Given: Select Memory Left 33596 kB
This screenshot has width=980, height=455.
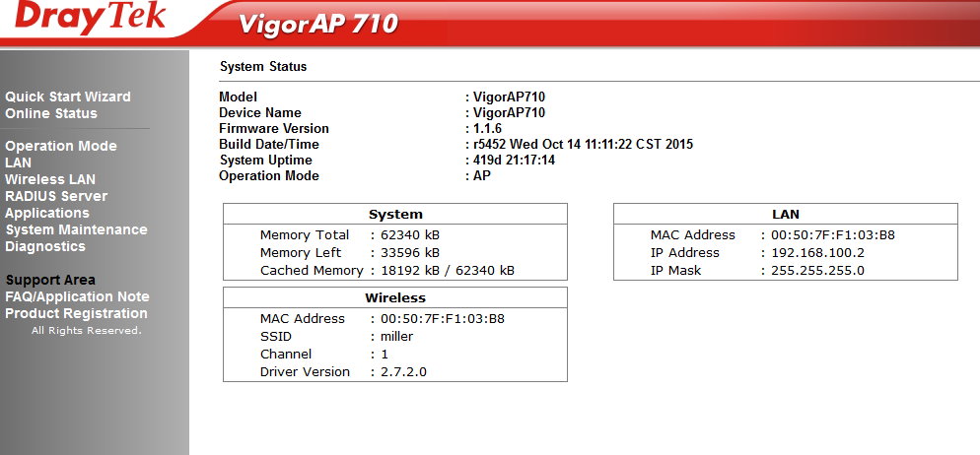Looking at the screenshot, I should click(410, 253).
